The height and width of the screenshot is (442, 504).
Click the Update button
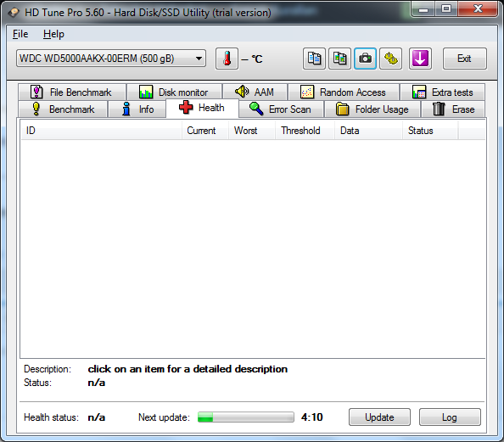pyautogui.click(x=379, y=417)
